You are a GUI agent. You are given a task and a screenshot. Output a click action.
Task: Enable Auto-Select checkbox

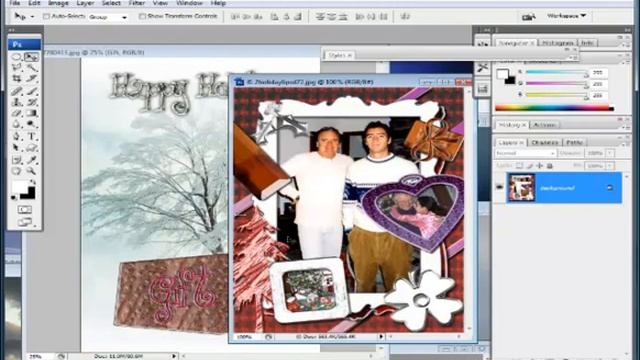tap(46, 16)
